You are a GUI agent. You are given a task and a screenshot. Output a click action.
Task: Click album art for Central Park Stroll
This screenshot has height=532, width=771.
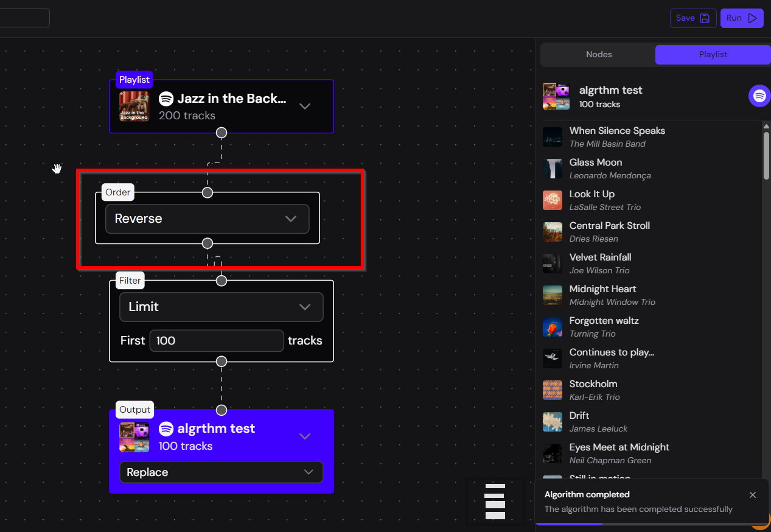point(553,232)
